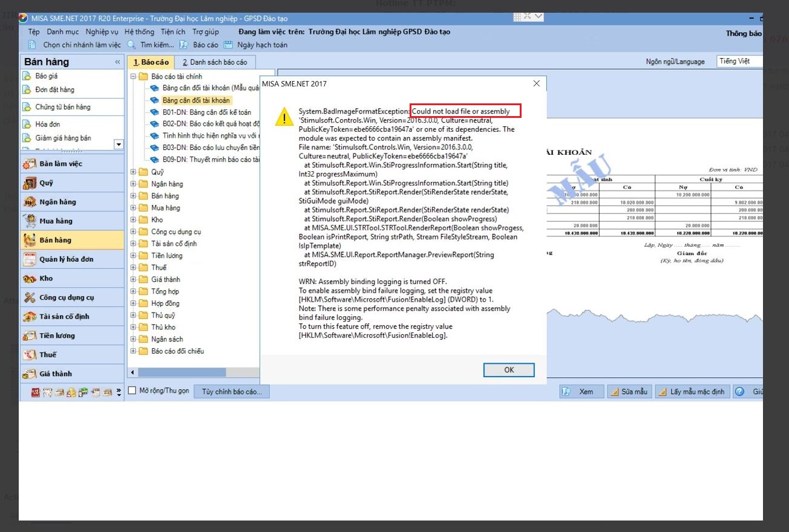This screenshot has width=789, height=532.
Task: Expand the Công cụ dụng cụ report folder
Action: (134, 232)
